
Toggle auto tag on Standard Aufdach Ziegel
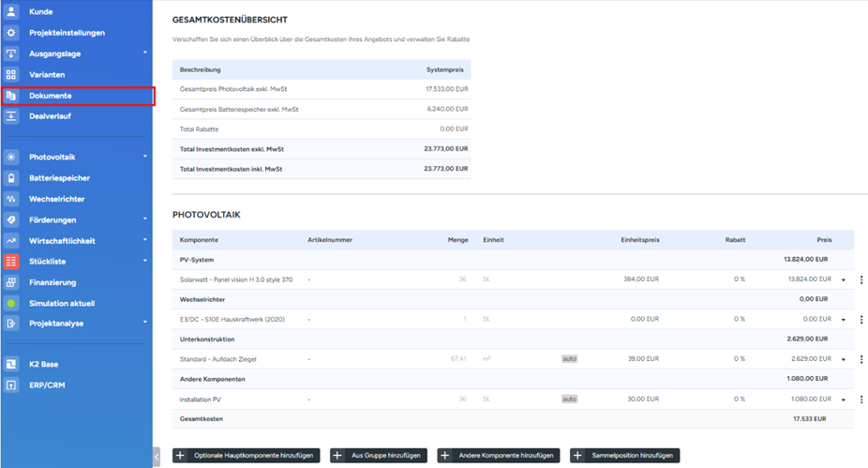tap(569, 359)
